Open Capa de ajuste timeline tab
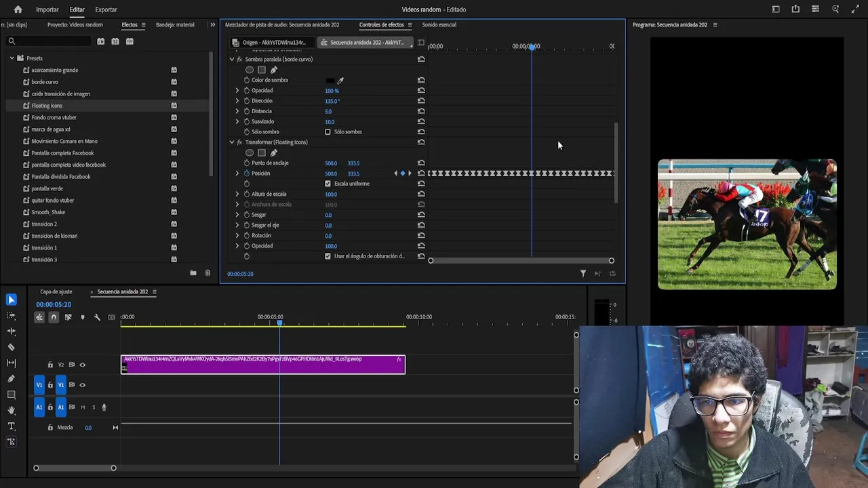 point(56,292)
